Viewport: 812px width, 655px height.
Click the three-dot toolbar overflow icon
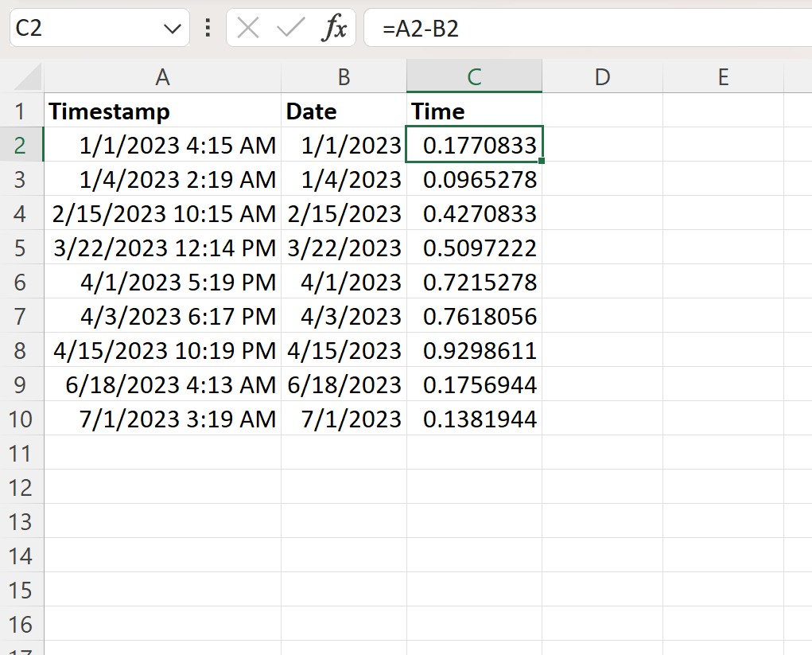[x=207, y=27]
